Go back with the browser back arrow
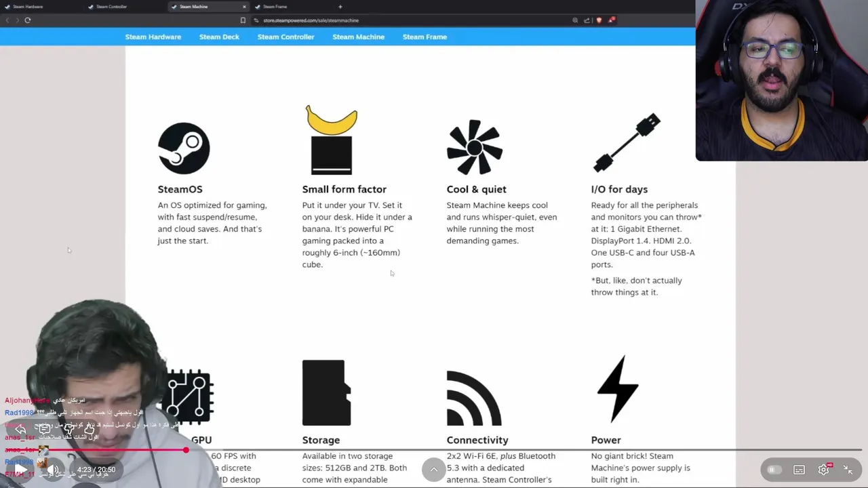The width and height of the screenshot is (868, 488). click(x=7, y=20)
